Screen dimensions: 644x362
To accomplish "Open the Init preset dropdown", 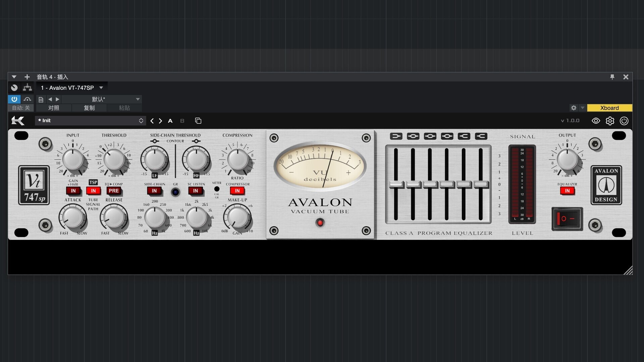I will (91, 121).
